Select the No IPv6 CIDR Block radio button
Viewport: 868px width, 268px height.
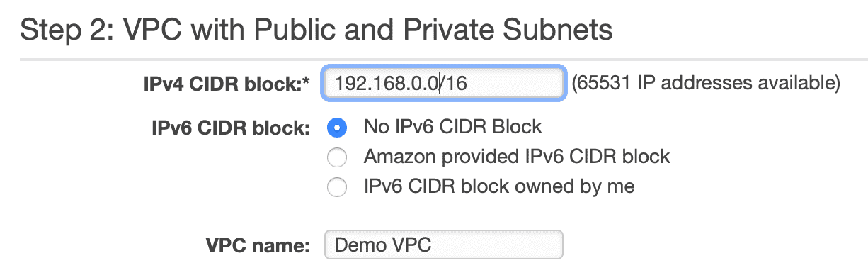337,128
